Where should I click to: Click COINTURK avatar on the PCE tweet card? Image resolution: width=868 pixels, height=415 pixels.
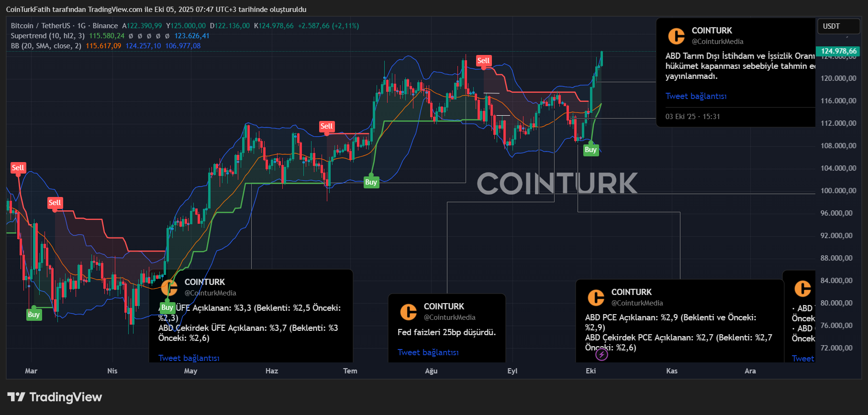[x=596, y=297]
